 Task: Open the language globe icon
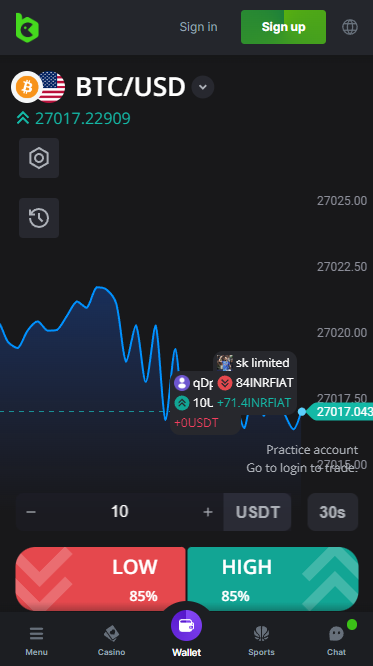point(350,28)
